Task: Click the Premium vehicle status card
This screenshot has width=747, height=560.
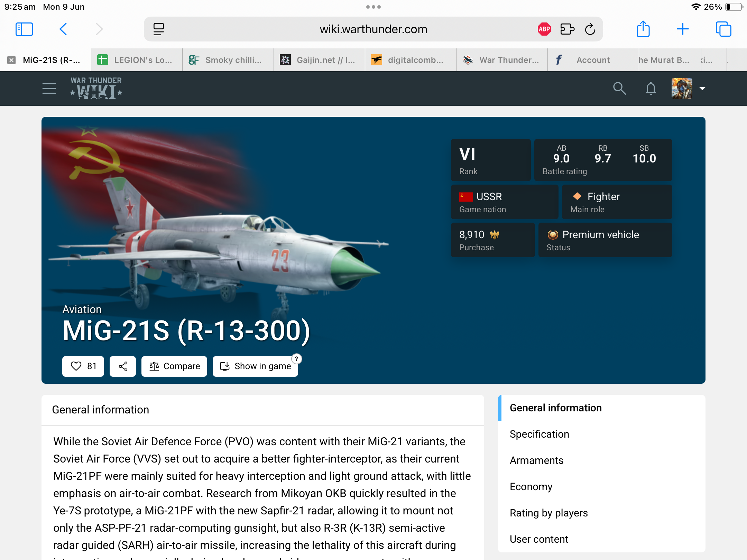Action: click(x=605, y=240)
